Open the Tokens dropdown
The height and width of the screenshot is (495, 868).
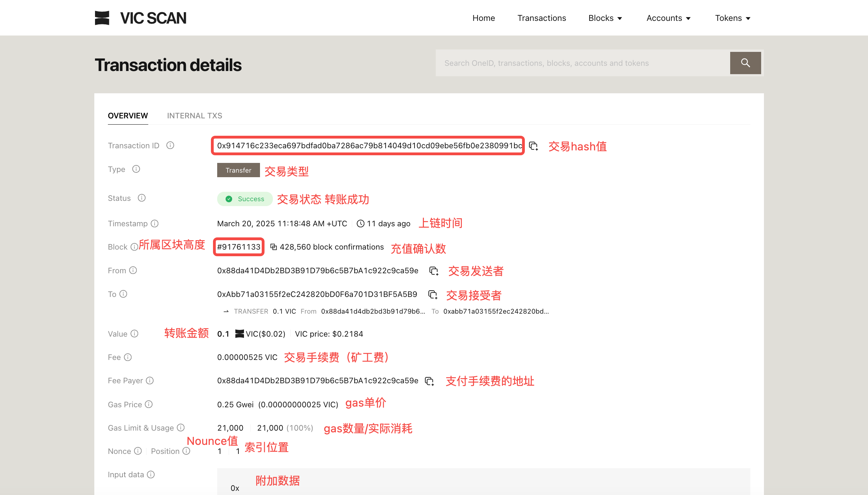point(732,18)
